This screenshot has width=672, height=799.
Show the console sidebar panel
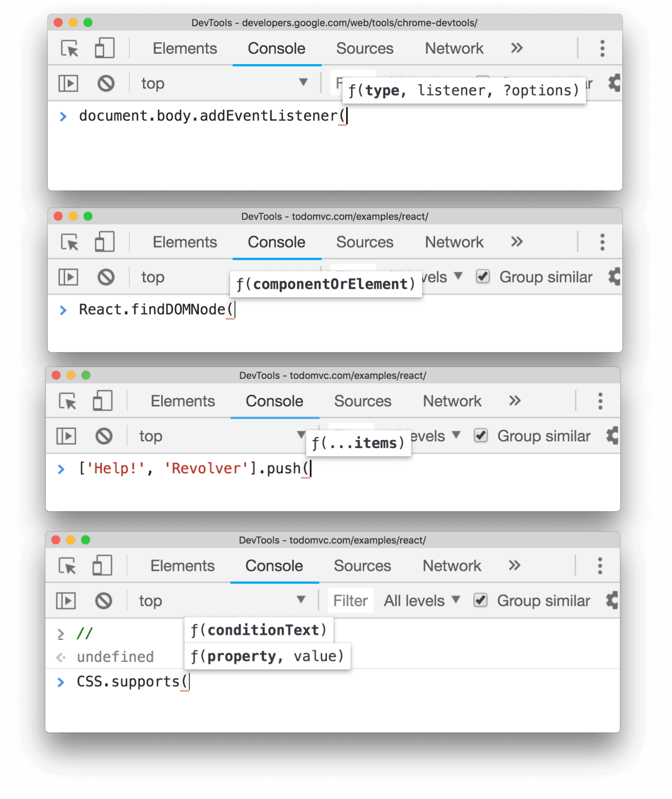coord(68,83)
